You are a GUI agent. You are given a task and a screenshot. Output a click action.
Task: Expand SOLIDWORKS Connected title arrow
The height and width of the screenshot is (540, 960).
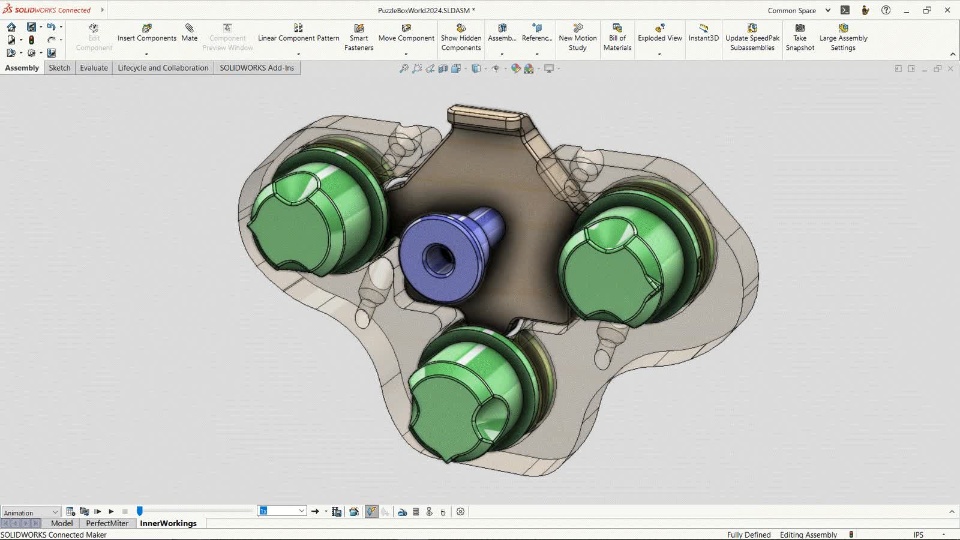[x=102, y=10]
